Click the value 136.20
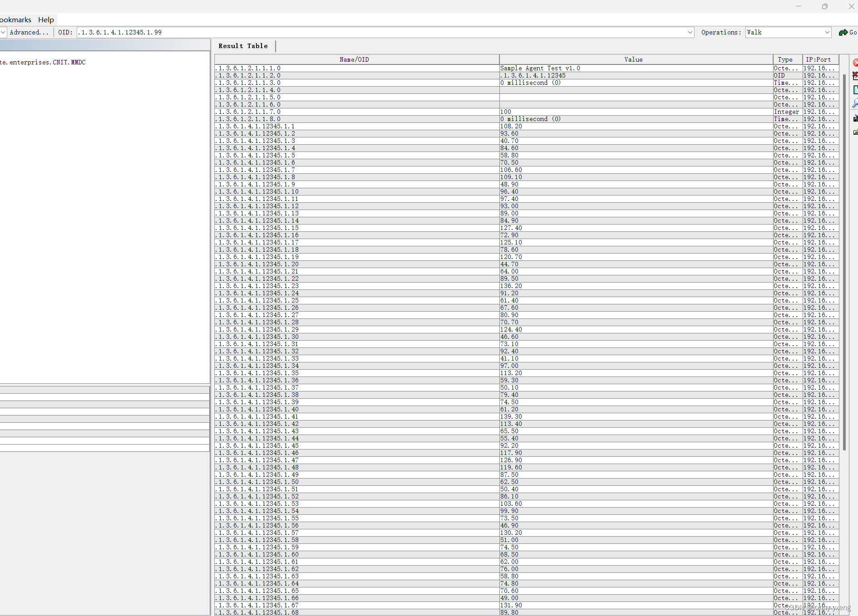This screenshot has height=616, width=858. tap(511, 286)
